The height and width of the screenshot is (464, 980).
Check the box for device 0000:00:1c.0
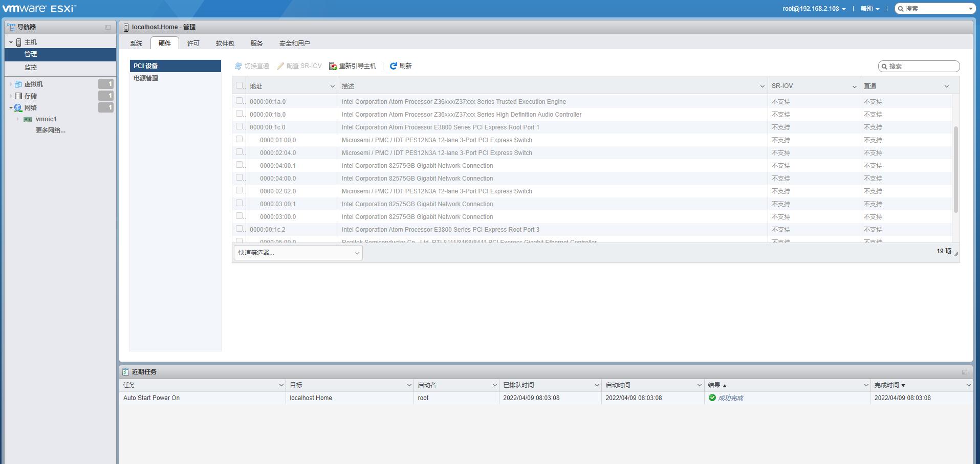pyautogui.click(x=239, y=126)
